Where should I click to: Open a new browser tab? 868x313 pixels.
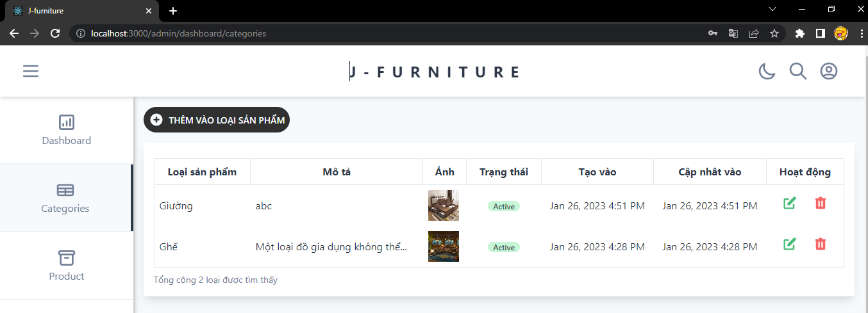click(172, 11)
